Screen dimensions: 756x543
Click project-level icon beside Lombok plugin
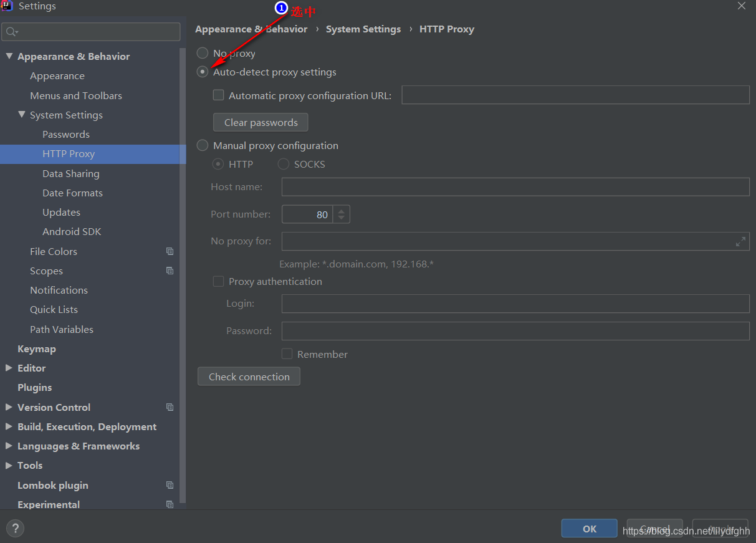click(x=170, y=485)
